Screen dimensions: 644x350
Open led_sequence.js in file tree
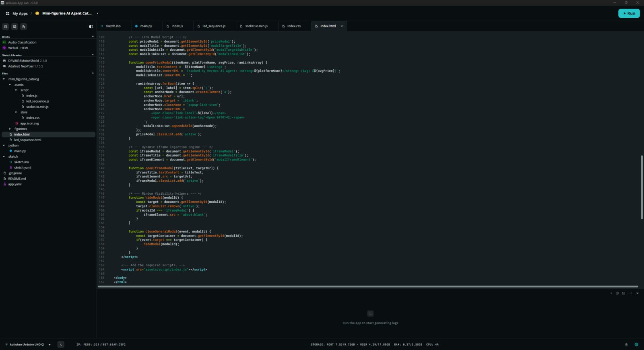[37, 101]
